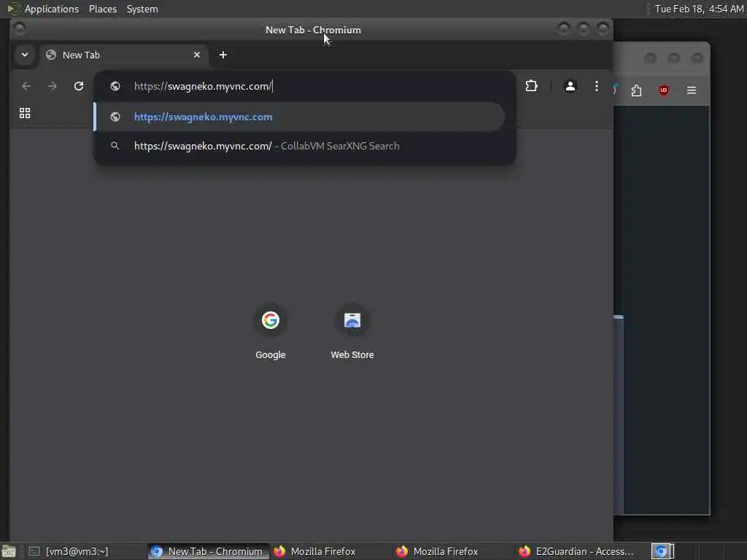747x560 pixels.
Task: Switch to E2Guardian - Access taskbar item
Action: click(x=577, y=551)
